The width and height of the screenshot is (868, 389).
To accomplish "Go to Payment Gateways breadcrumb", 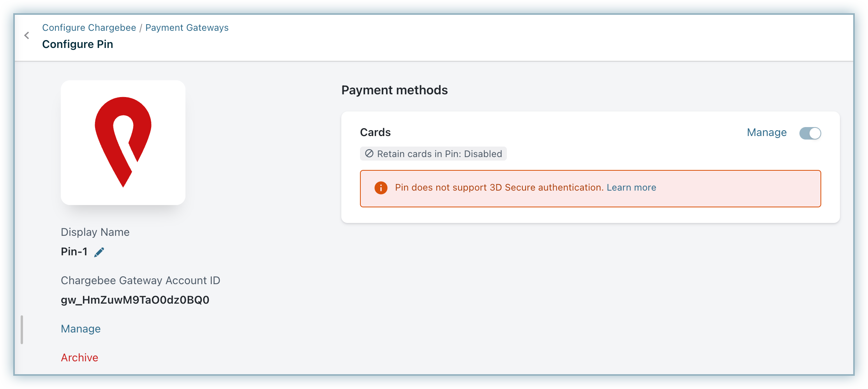I will tap(187, 28).
